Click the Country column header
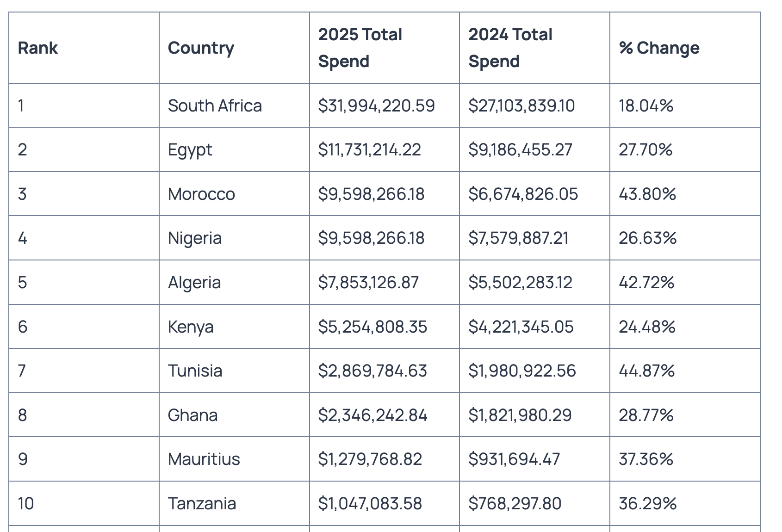Screen dimensions: 782x532 click(201, 48)
